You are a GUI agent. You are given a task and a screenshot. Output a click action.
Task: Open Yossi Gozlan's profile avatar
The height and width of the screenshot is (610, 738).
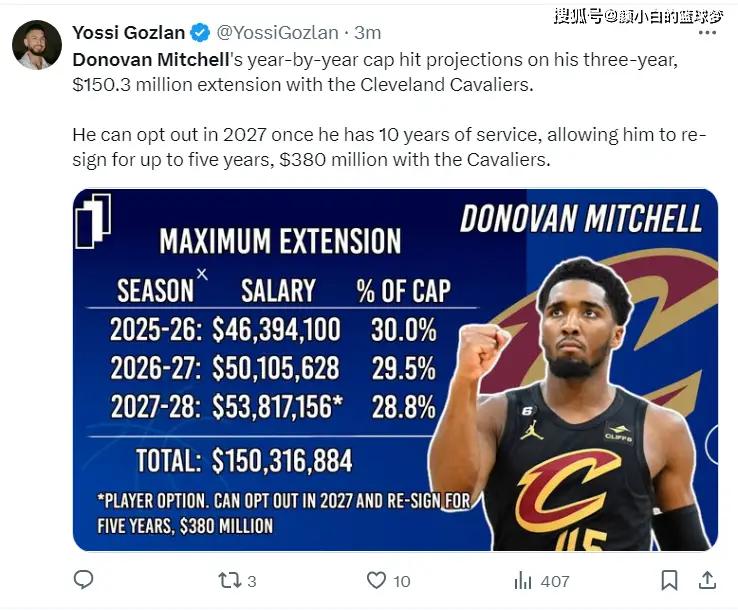point(37,45)
